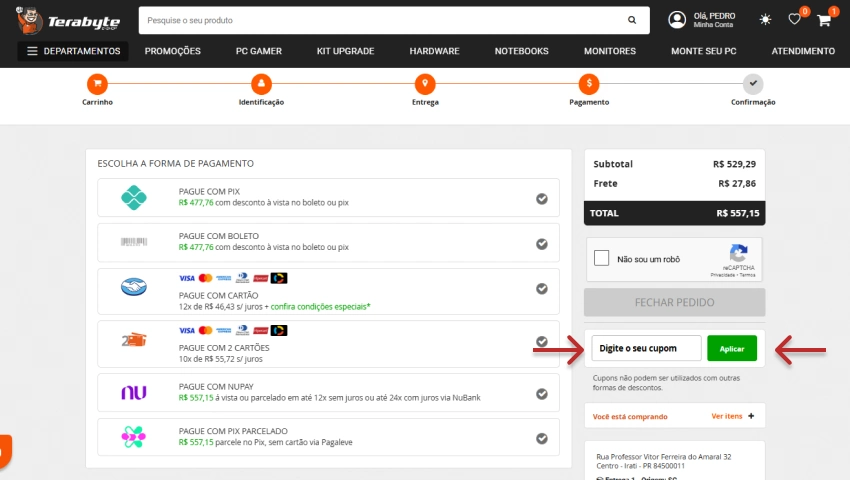The height and width of the screenshot is (480, 850).
Task: Open confira condições especiais link
Action: [320, 306]
